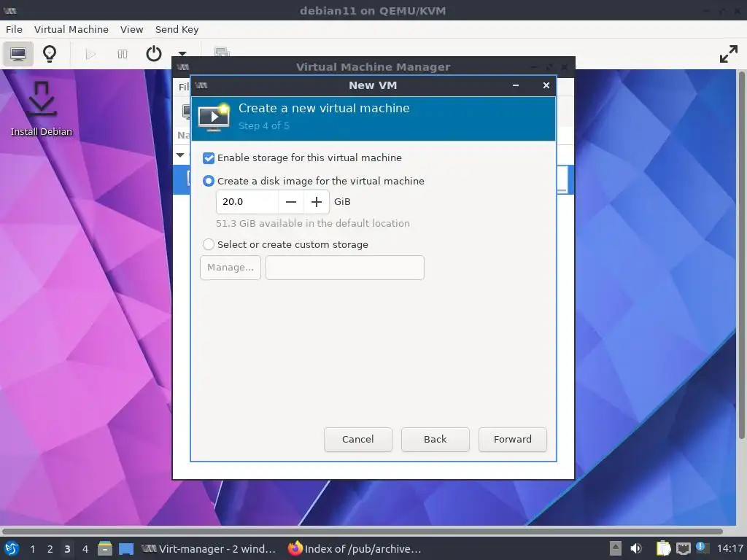The image size is (747, 560).
Task: Pause the virtual machine
Action: (123, 54)
